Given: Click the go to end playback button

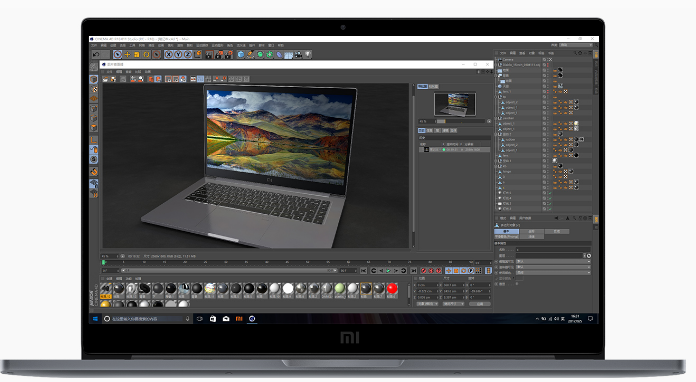Looking at the screenshot, I should pyautogui.click(x=413, y=270).
